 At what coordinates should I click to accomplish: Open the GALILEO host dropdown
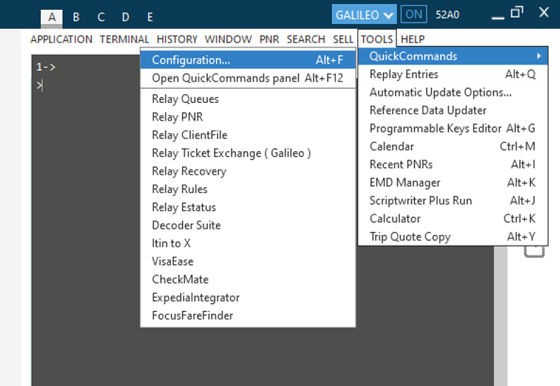click(x=364, y=14)
